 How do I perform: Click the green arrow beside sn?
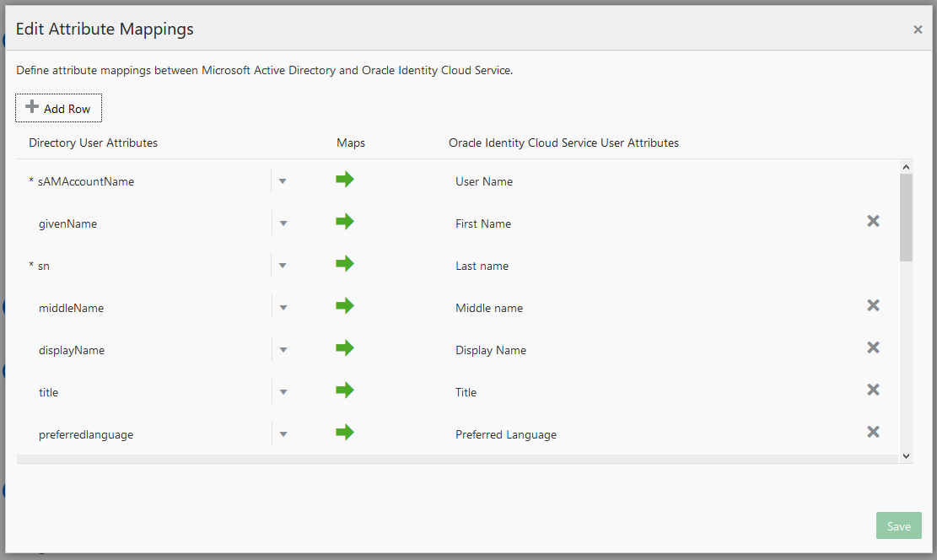point(344,264)
